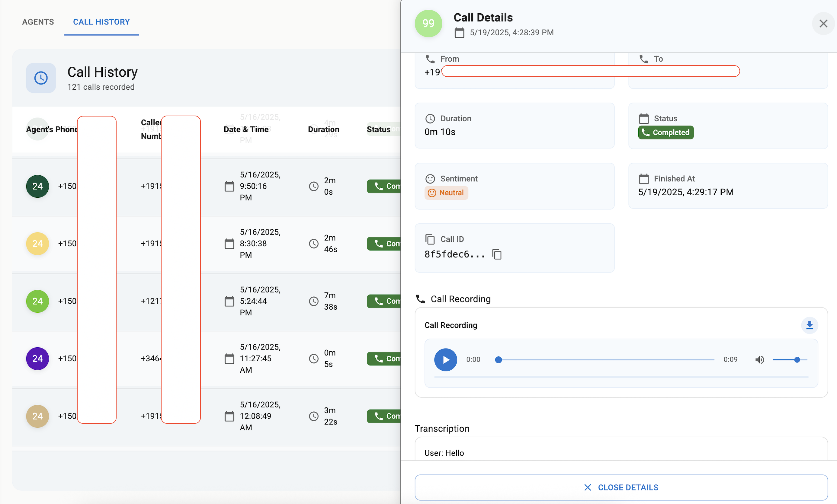This screenshot has width=837, height=504.
Task: Switch to the AGENTS tab
Action: [38, 22]
